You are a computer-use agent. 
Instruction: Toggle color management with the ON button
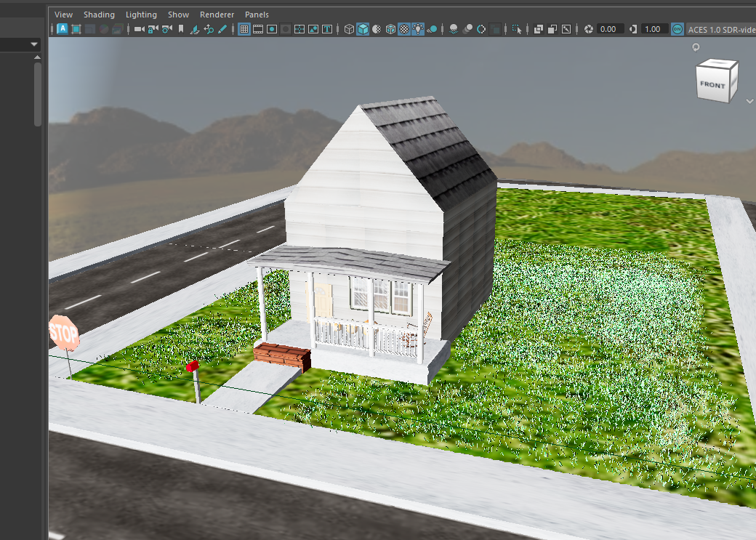(677, 29)
